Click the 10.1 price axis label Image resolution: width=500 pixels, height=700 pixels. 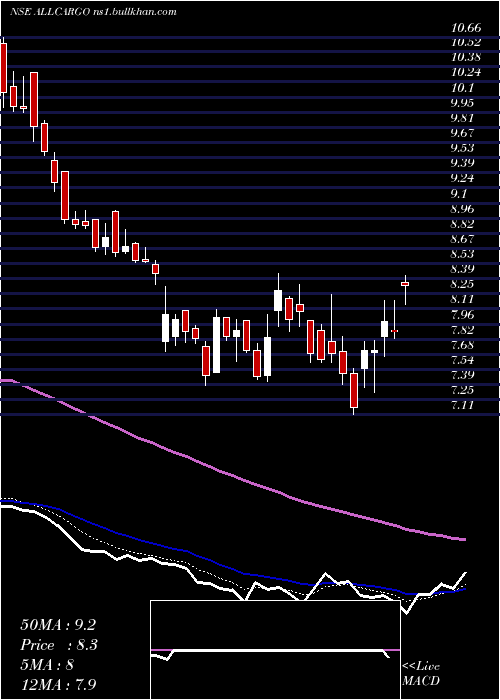pyautogui.click(x=462, y=88)
